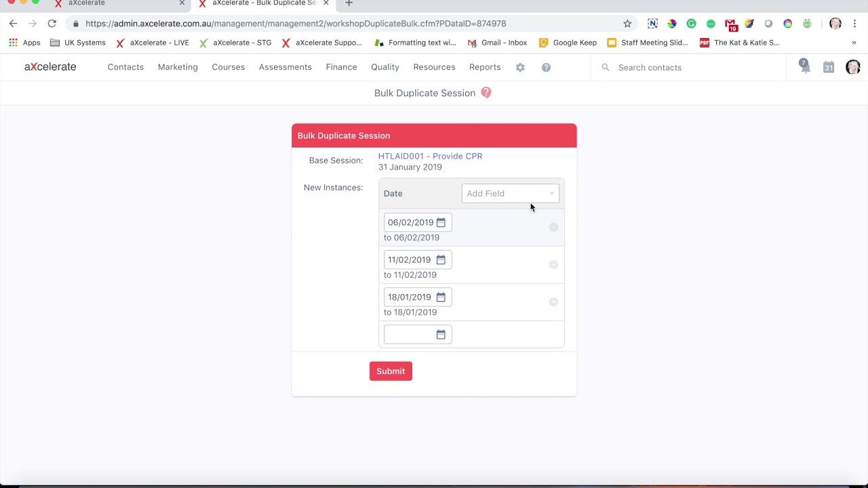Reload the browser page
The width and height of the screenshot is (868, 488).
coord(52,24)
